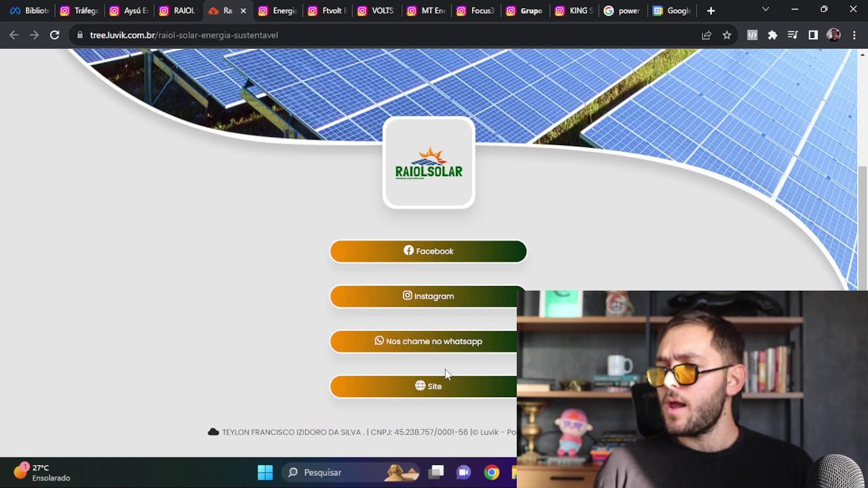Click the Pesquisar taskbar search box
This screenshot has height=488, width=868.
tap(351, 472)
